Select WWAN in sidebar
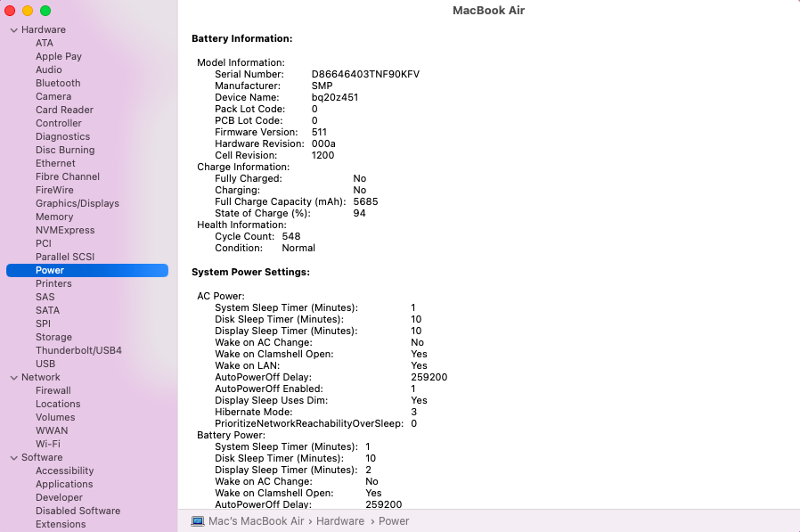Screen dimensions: 800x532 (x=52, y=430)
